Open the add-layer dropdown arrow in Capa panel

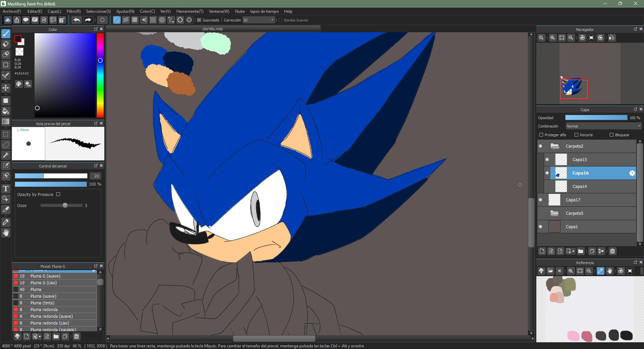[573, 251]
